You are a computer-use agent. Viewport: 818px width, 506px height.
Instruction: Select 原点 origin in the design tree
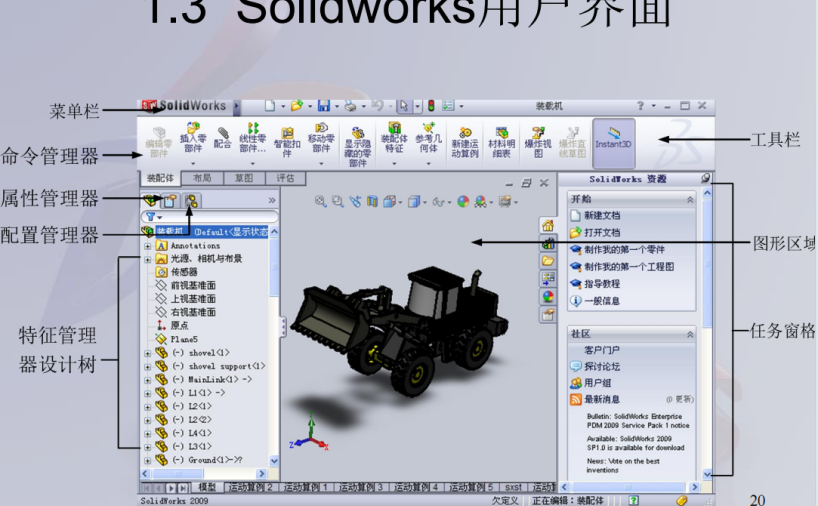click(179, 326)
